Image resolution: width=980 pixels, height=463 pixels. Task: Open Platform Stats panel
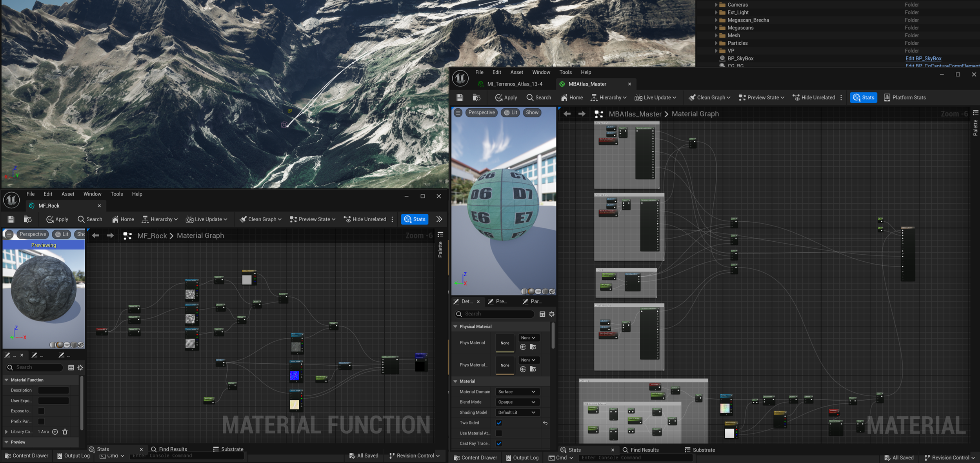[905, 97]
